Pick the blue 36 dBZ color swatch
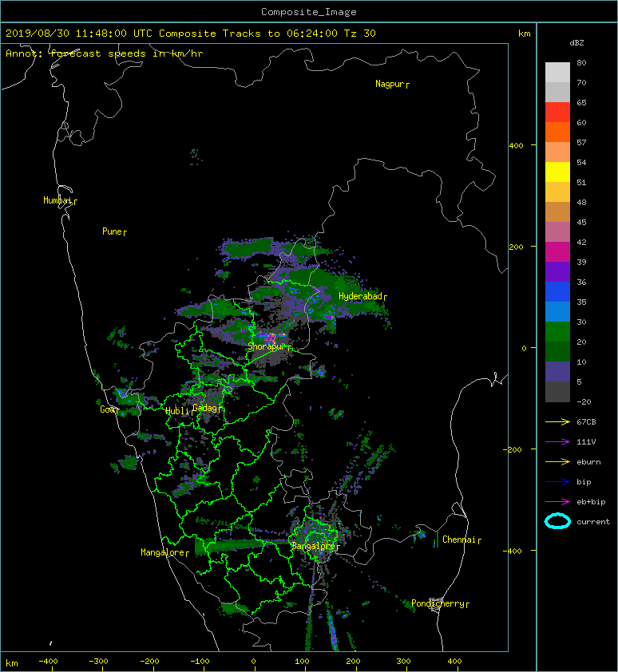Image resolution: width=618 pixels, height=672 pixels. tap(557, 292)
